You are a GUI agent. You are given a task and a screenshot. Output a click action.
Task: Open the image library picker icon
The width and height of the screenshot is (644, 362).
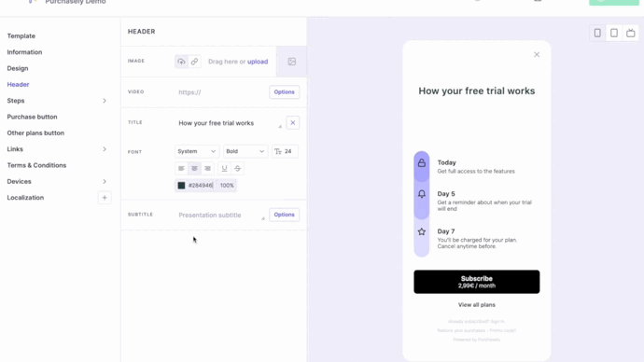tap(291, 62)
